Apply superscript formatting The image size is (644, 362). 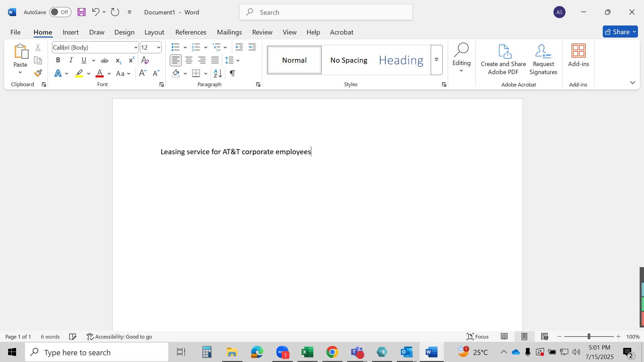(x=131, y=60)
